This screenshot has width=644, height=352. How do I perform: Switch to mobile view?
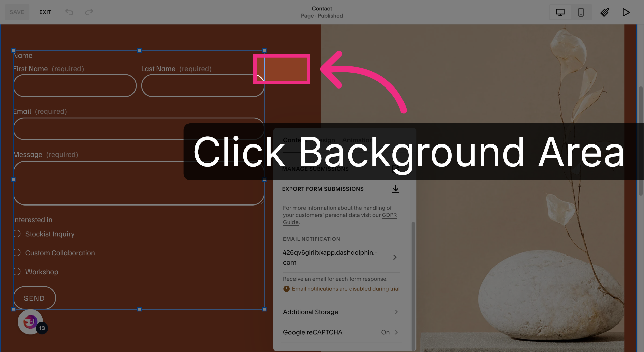click(x=581, y=12)
